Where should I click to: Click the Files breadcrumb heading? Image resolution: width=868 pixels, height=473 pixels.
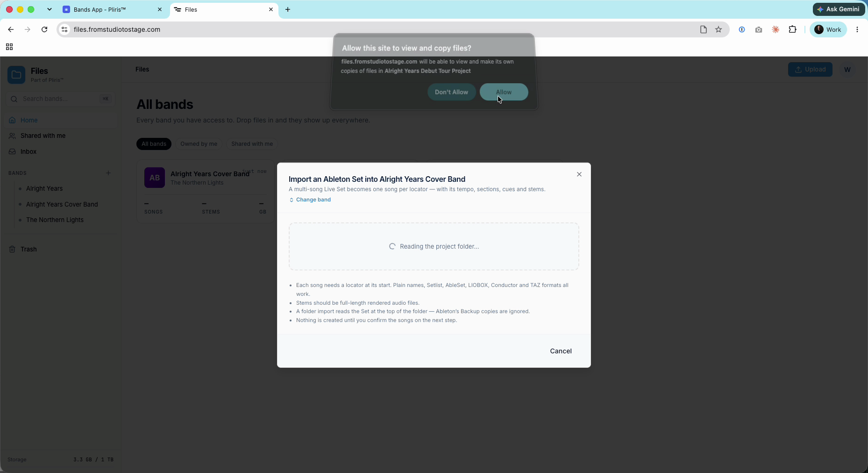(142, 69)
